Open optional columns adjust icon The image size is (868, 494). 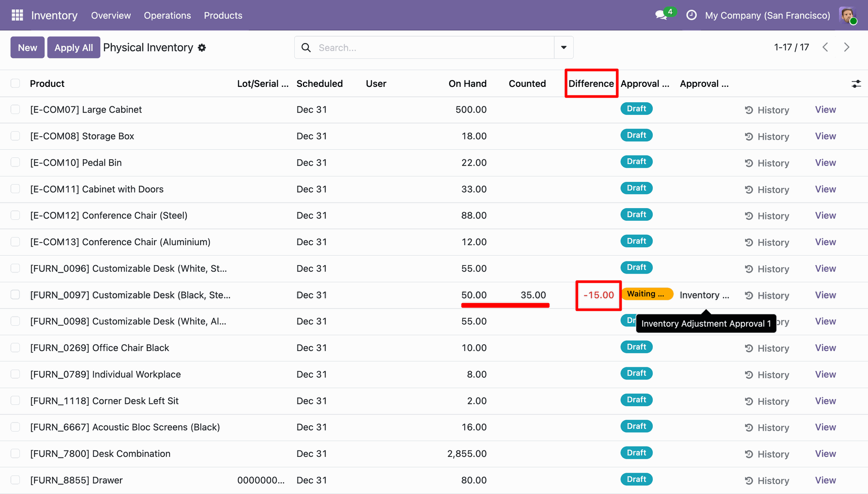tap(856, 84)
